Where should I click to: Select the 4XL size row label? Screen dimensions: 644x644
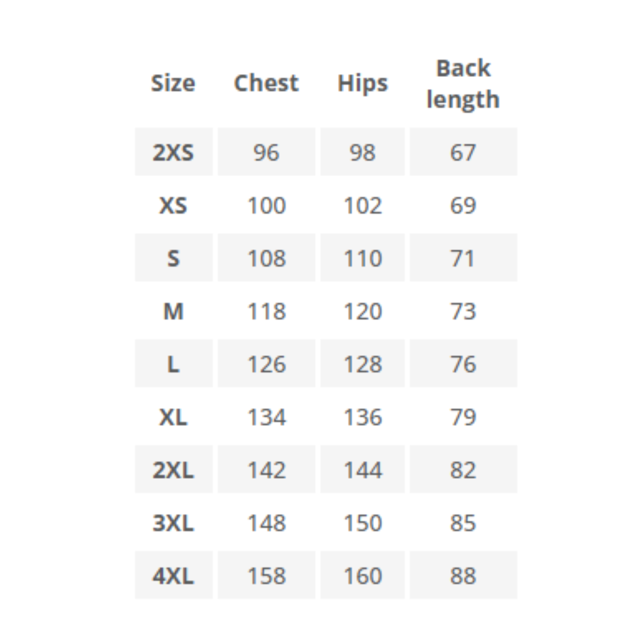(x=173, y=576)
